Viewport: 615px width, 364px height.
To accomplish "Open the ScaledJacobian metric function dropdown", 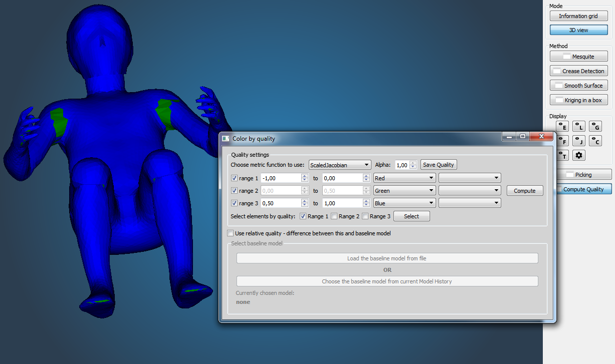I will (x=340, y=165).
